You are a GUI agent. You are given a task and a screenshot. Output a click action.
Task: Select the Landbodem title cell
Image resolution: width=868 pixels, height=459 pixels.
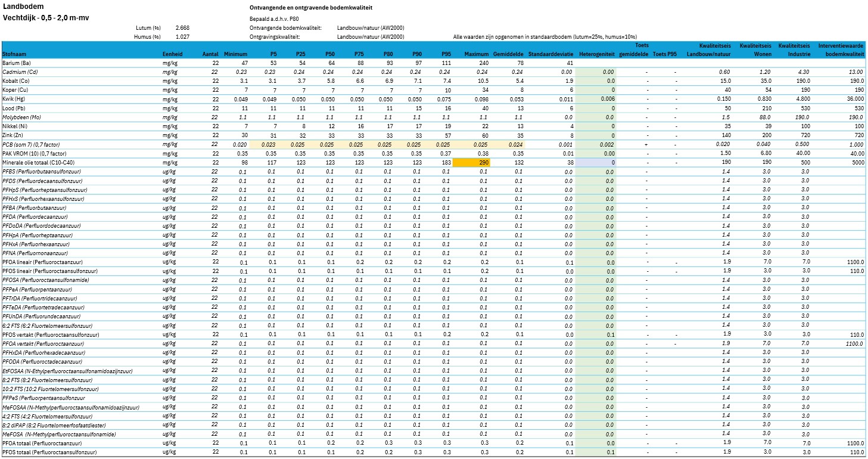pyautogui.click(x=23, y=7)
